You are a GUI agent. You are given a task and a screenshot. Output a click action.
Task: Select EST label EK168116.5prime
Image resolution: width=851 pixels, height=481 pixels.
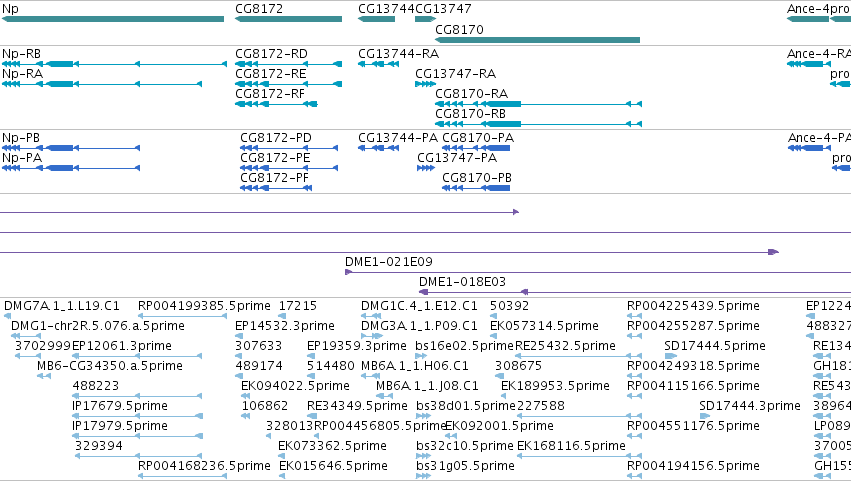(x=571, y=447)
